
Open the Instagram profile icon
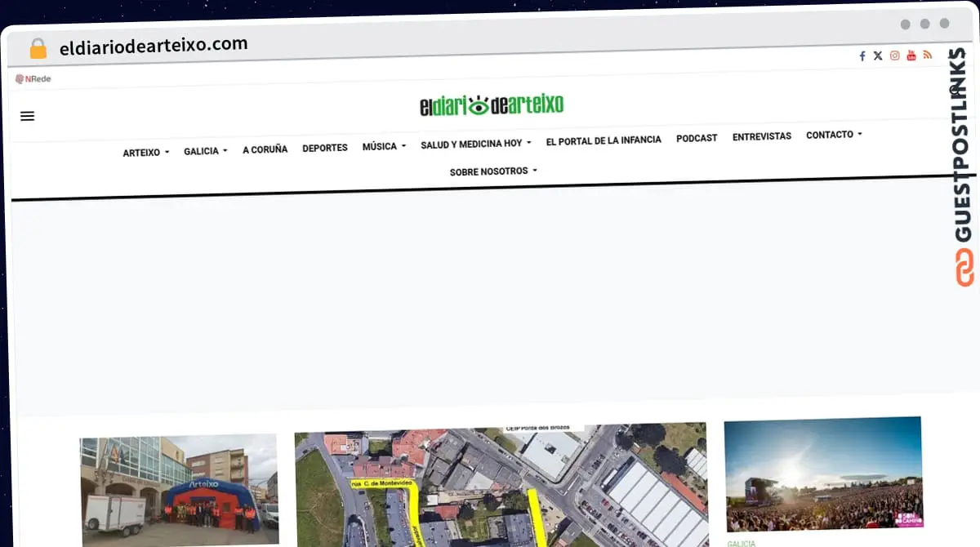click(895, 56)
